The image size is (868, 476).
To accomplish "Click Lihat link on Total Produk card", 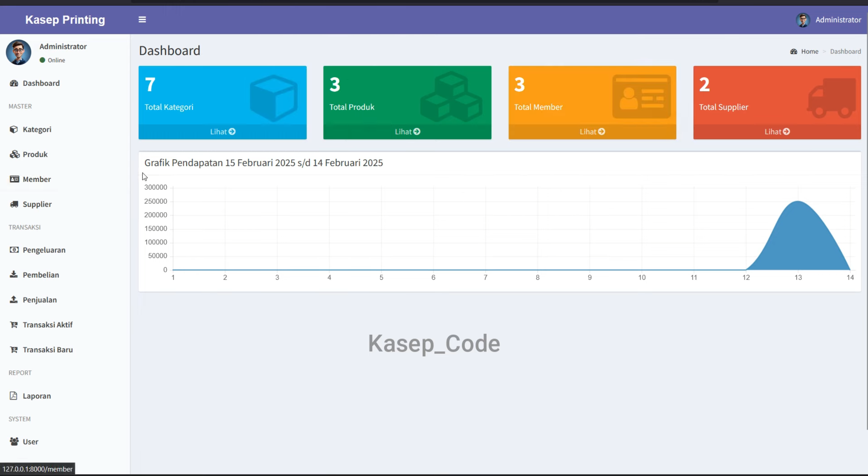I will point(407,132).
